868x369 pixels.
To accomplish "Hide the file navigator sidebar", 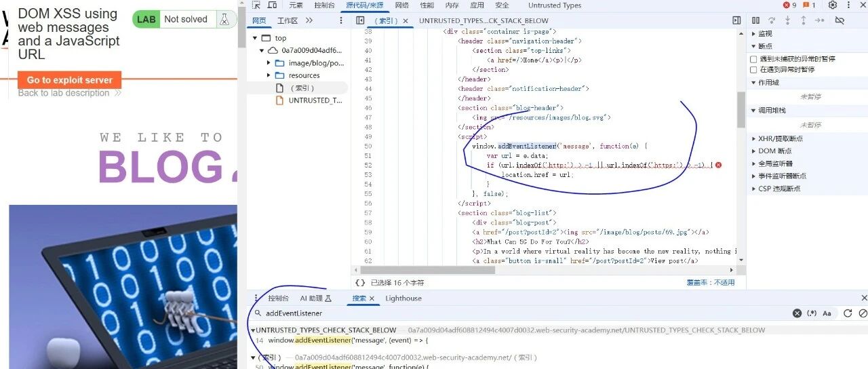I will click(x=360, y=21).
